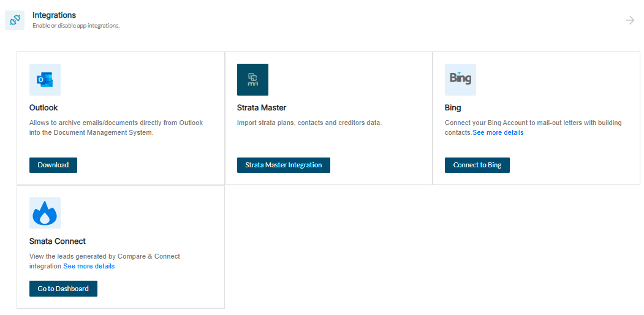Click 'Enable or disable app integrations.' subtitle
Screen dimensions: 644x315
coord(76,26)
